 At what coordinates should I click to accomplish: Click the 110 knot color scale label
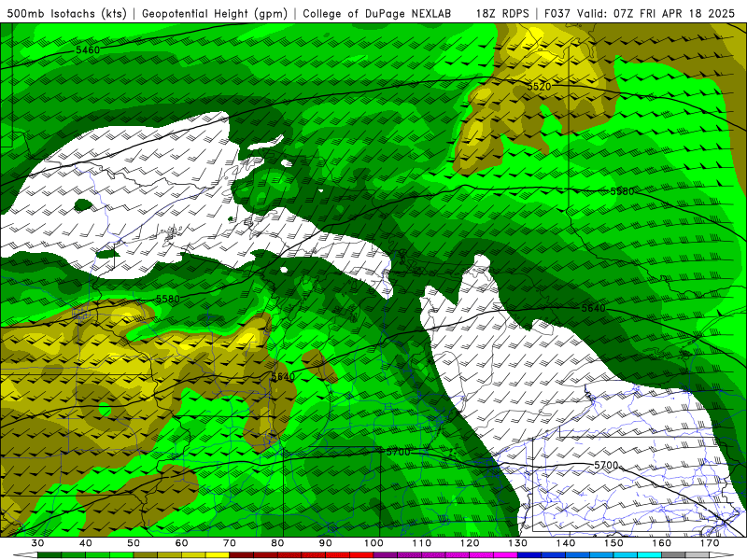click(x=422, y=543)
